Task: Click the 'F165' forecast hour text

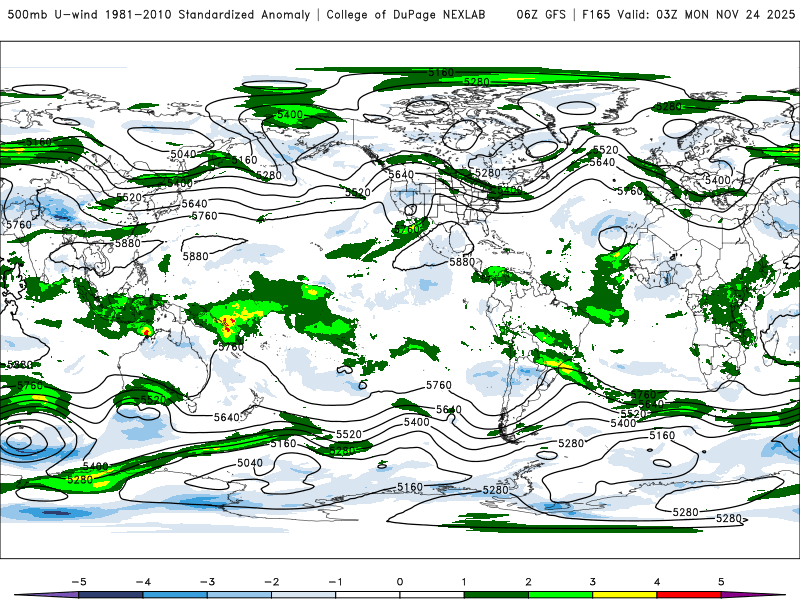Action: pos(596,14)
